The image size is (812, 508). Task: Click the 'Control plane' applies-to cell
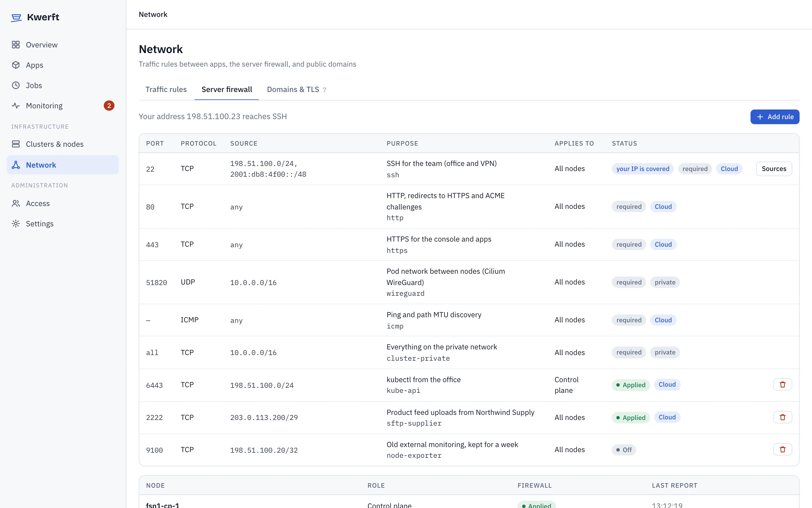[x=566, y=385]
